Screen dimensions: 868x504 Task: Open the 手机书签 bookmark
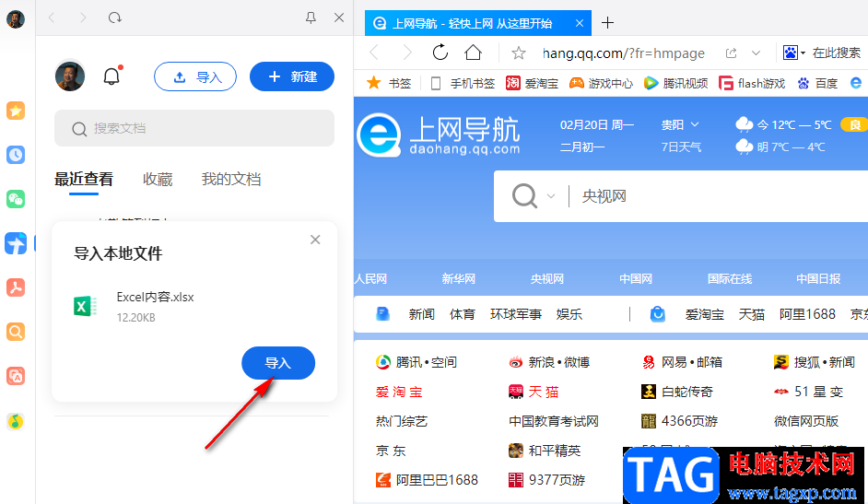pyautogui.click(x=463, y=83)
